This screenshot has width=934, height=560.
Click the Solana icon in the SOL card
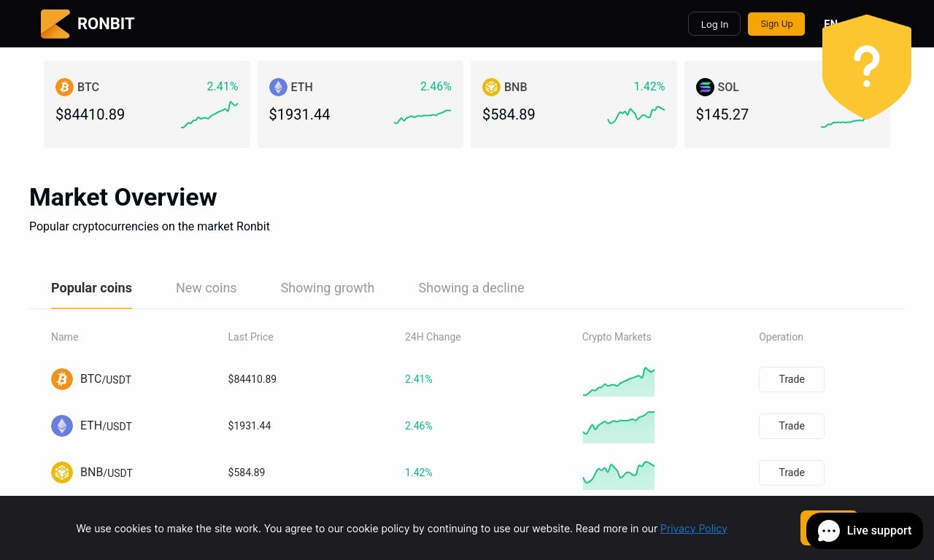(x=705, y=87)
